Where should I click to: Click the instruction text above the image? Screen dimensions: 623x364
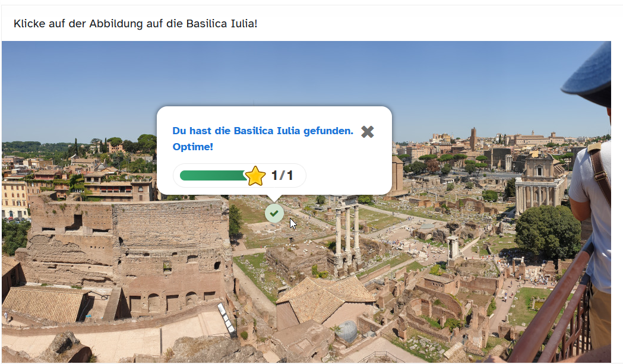click(x=135, y=24)
